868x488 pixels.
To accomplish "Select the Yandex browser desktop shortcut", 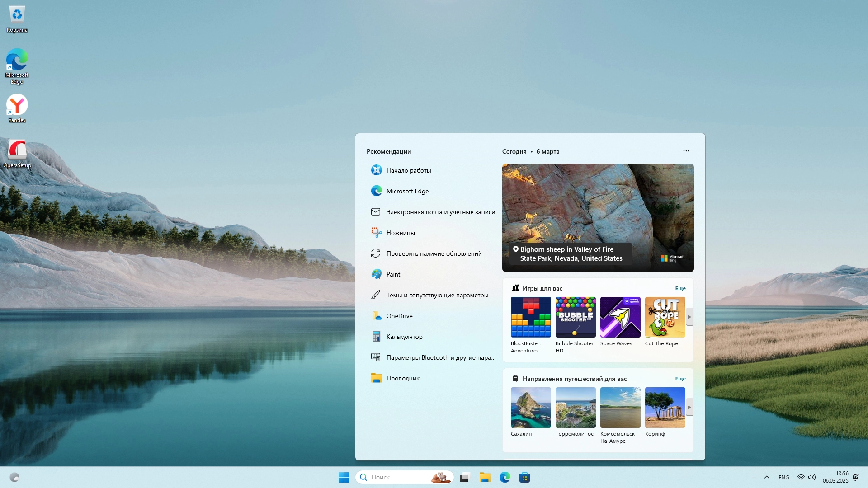I will point(17,108).
